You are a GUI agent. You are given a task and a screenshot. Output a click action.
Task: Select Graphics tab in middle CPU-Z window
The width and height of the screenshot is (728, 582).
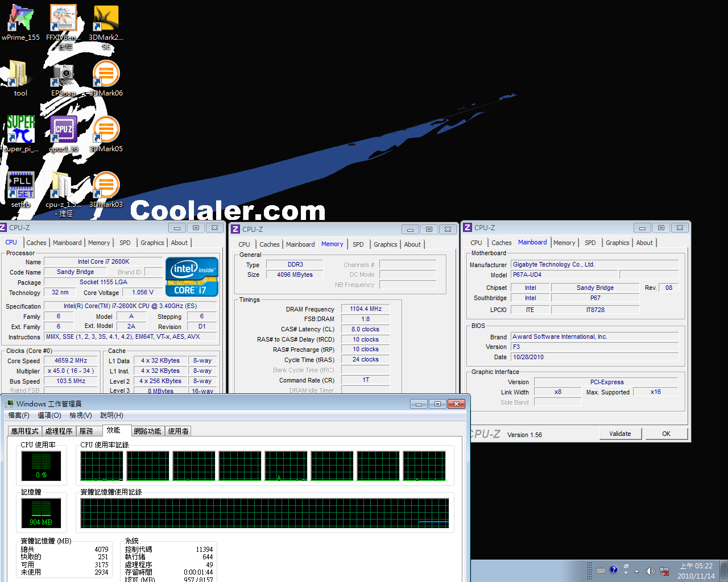pyautogui.click(x=386, y=244)
